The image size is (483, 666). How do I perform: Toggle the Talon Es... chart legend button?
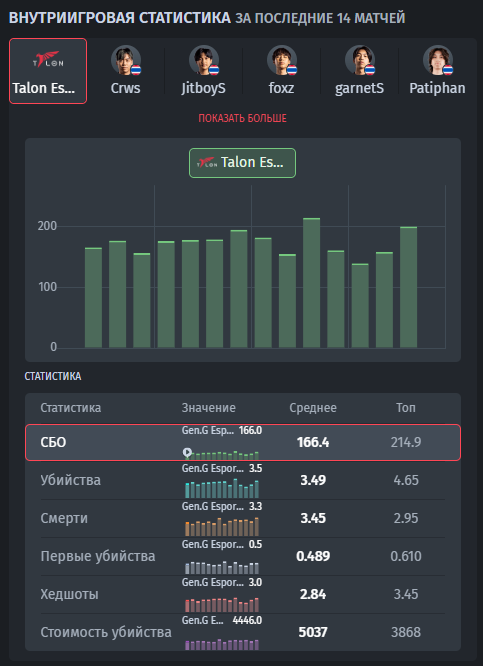pyautogui.click(x=243, y=163)
